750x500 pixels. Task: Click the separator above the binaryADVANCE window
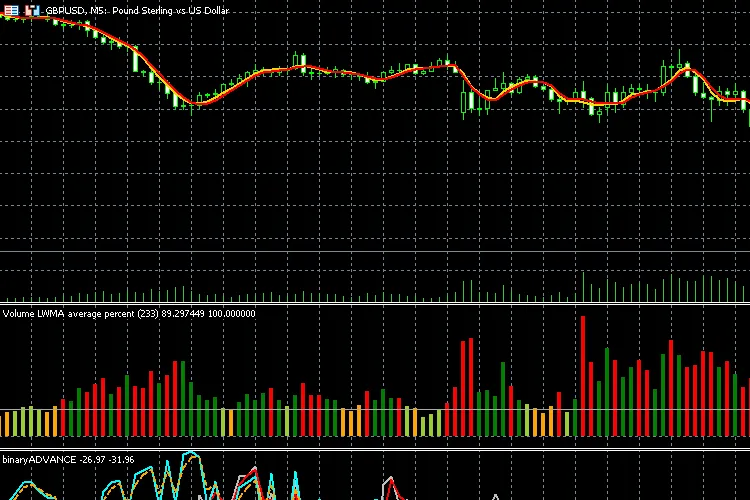coord(375,450)
